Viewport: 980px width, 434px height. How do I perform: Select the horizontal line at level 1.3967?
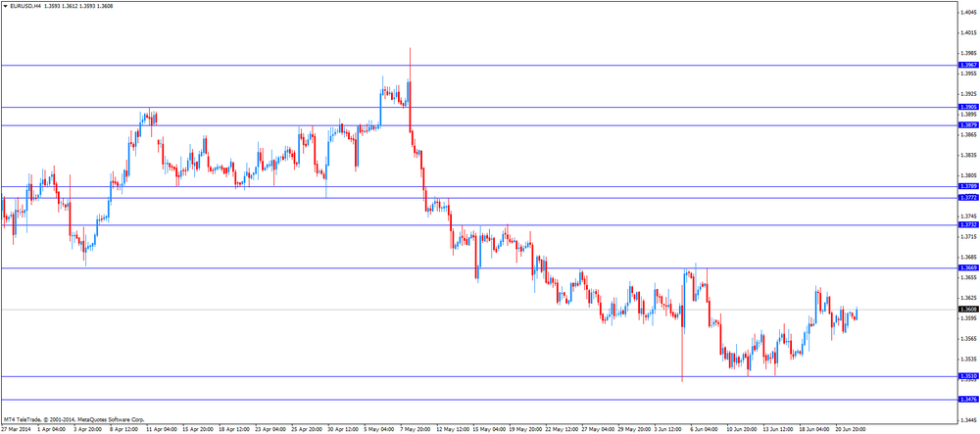(479, 65)
